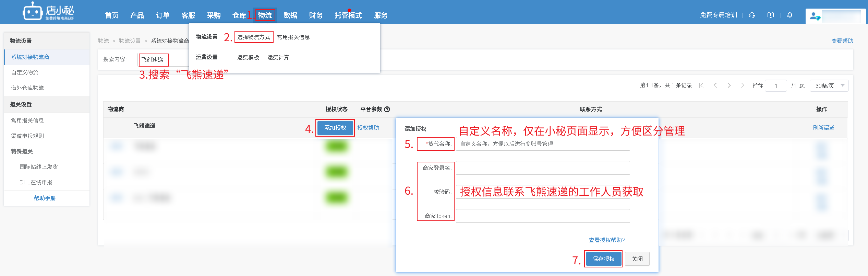868x276 pixels.
Task: Open the 产品 top menu
Action: click(137, 15)
